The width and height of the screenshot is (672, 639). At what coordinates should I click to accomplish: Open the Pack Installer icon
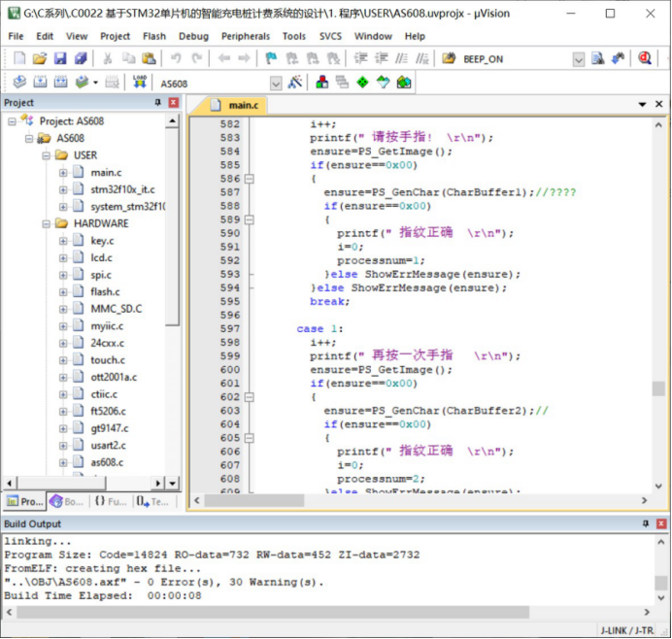click(x=404, y=82)
